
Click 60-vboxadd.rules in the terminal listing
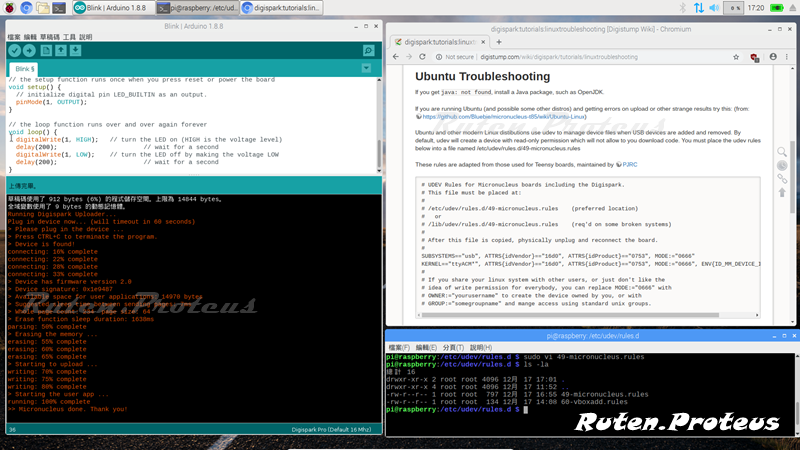594,402
